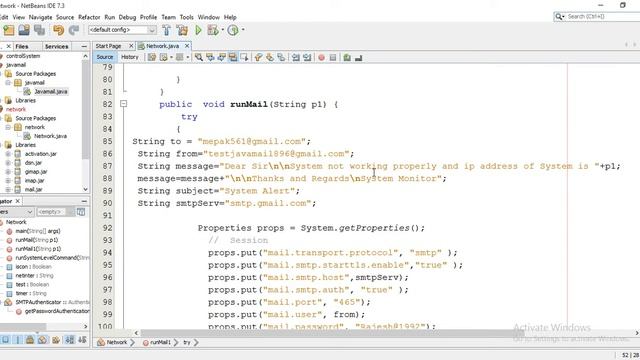This screenshot has width=640, height=360.
Task: Shift line left icon
Action: click(x=296, y=58)
